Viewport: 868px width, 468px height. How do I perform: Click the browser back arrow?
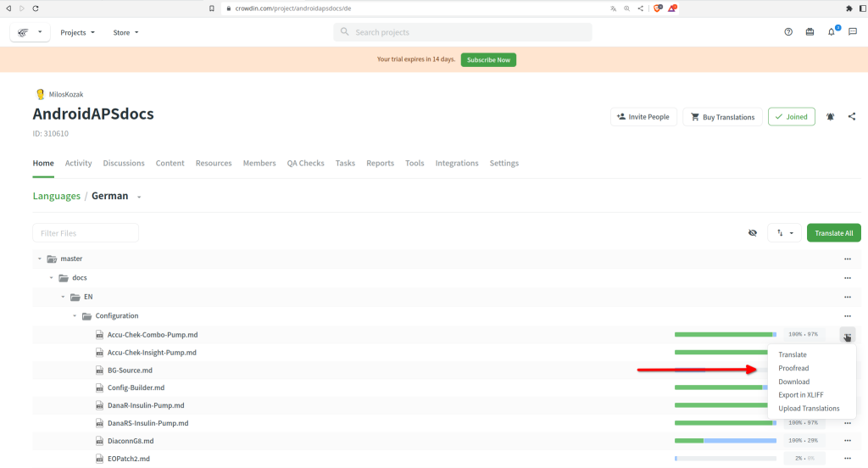click(8, 8)
